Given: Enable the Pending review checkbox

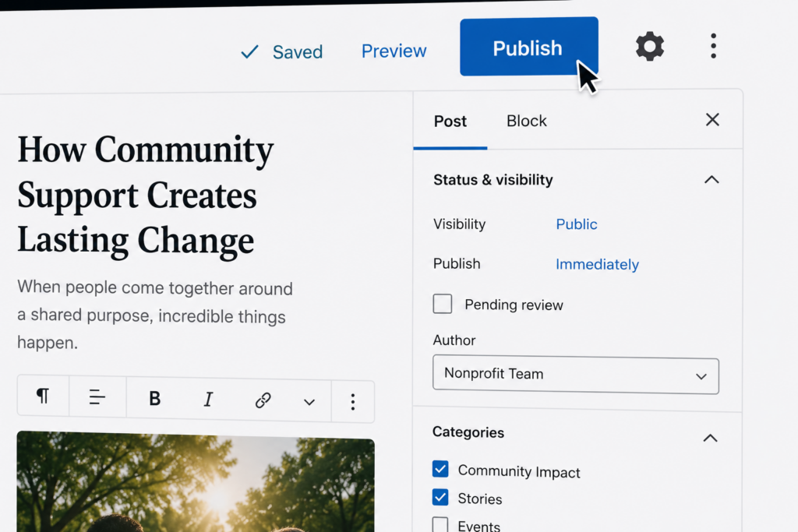Looking at the screenshot, I should pyautogui.click(x=443, y=304).
